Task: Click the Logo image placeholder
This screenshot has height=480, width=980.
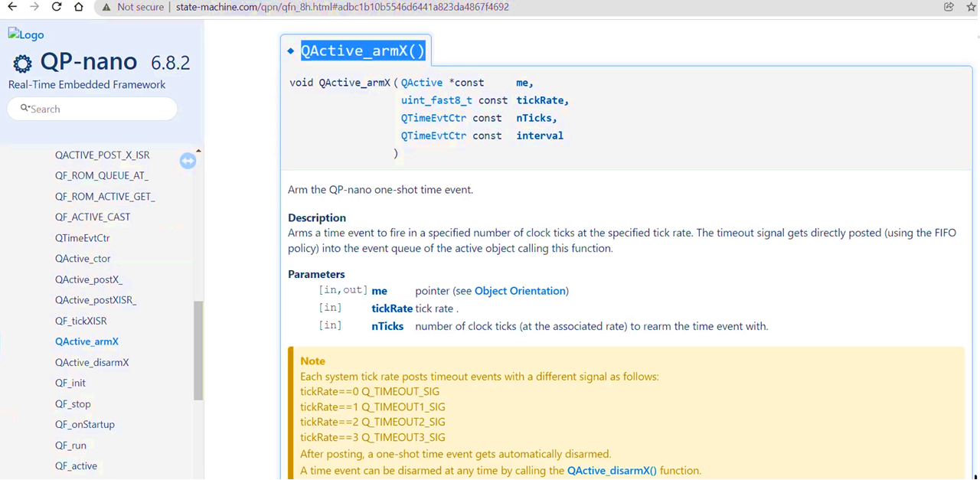Action: click(x=26, y=34)
